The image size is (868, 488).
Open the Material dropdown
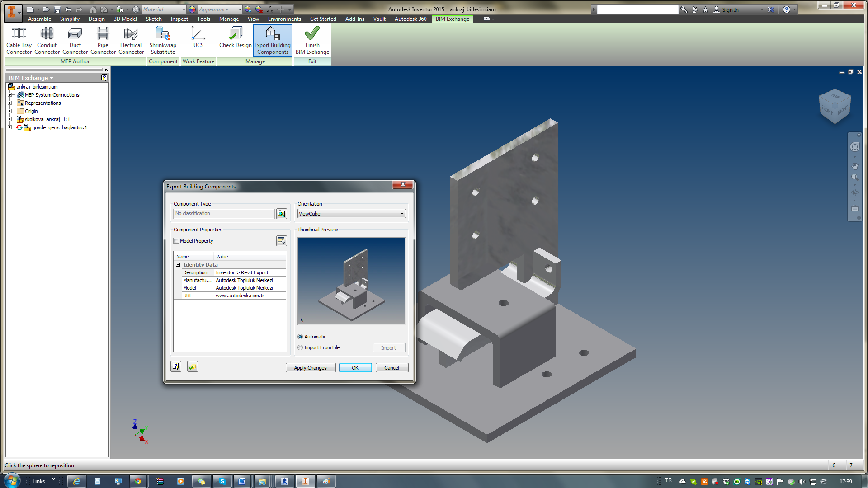click(x=164, y=9)
